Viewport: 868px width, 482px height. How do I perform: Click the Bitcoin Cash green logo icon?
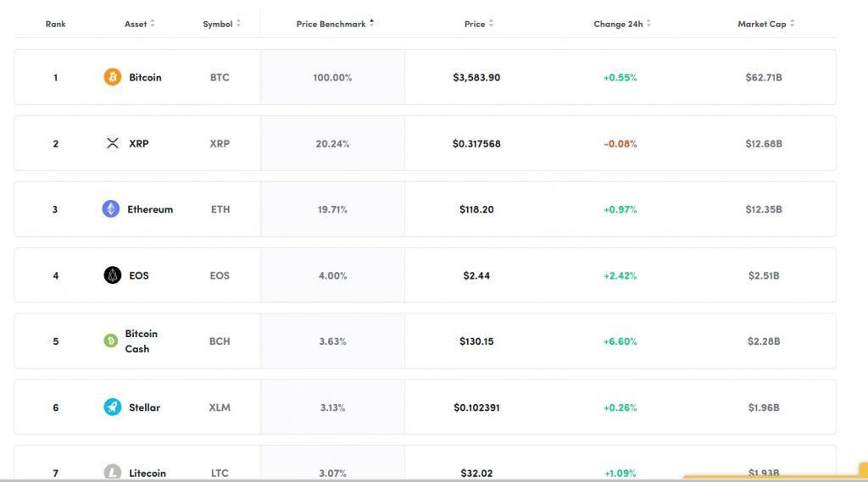click(x=110, y=341)
